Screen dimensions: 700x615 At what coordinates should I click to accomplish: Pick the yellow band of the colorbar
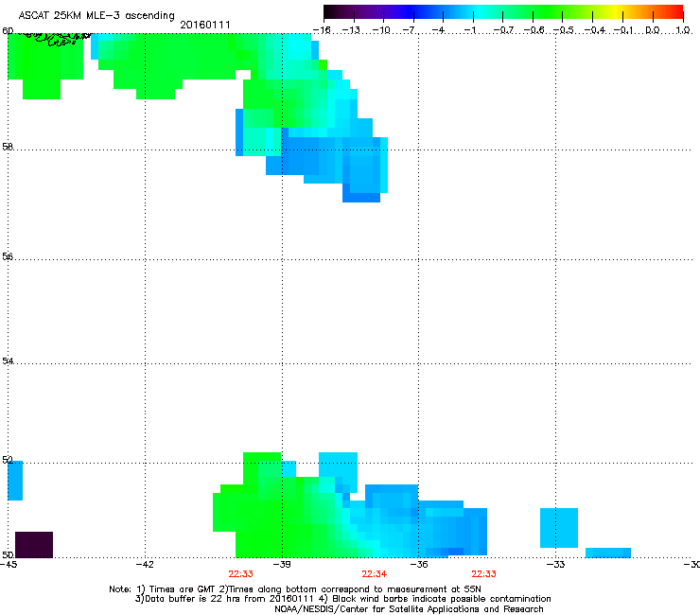[x=616, y=12]
